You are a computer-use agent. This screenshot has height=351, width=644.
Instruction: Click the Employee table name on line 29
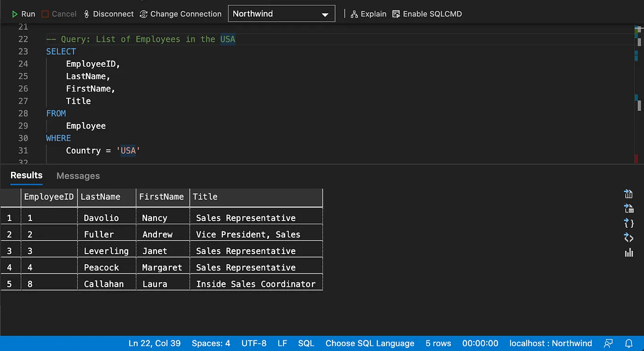point(86,126)
